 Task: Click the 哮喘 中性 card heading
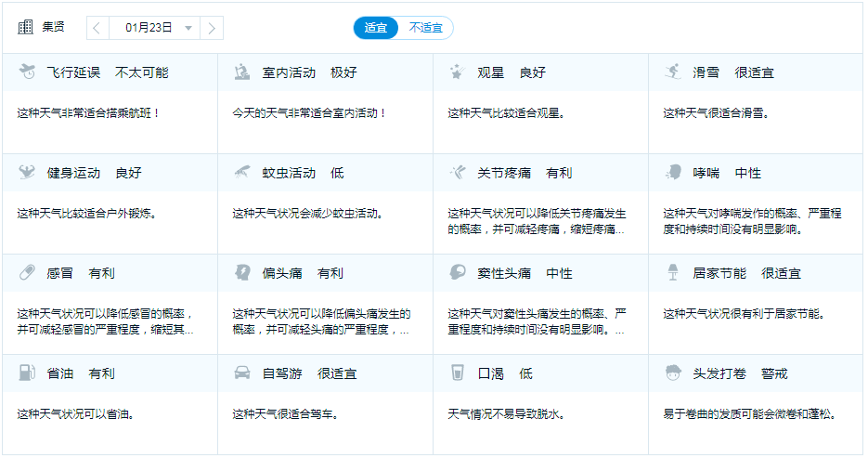(x=727, y=173)
